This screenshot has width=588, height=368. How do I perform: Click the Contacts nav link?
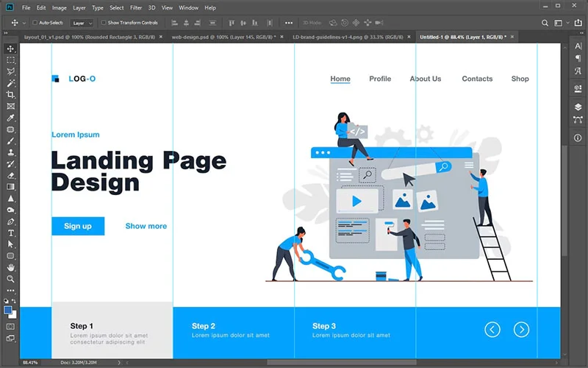click(x=477, y=79)
